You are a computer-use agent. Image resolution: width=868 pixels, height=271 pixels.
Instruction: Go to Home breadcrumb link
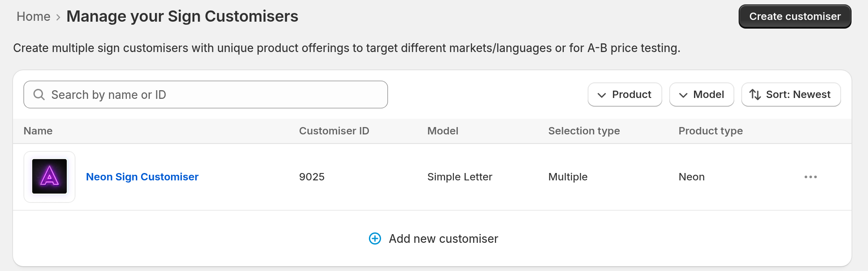point(33,16)
